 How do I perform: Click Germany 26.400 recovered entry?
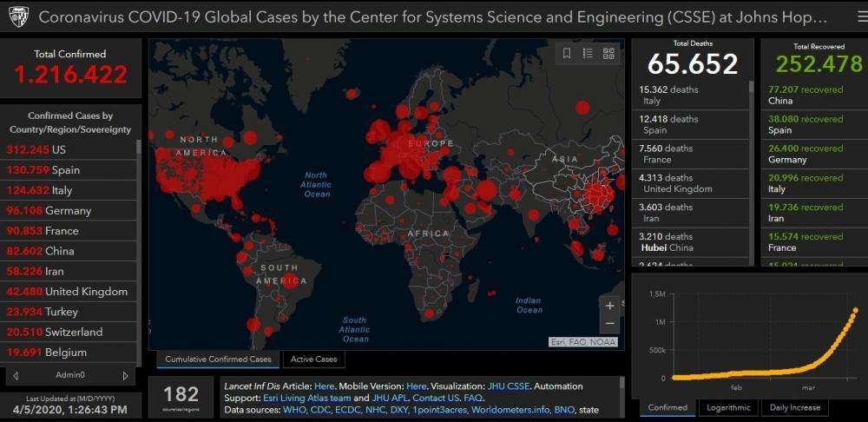coord(814,154)
